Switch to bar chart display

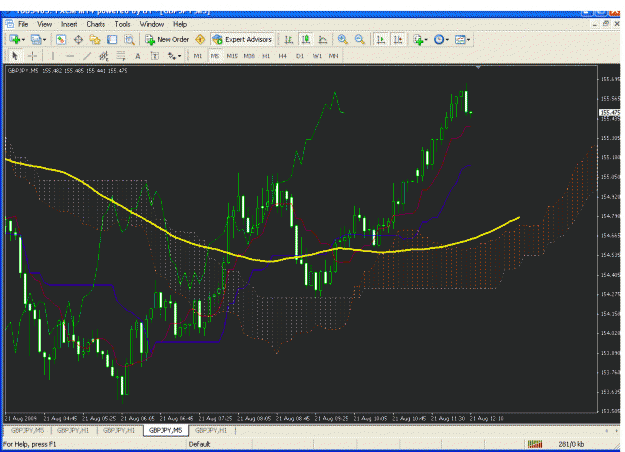[x=289, y=39]
